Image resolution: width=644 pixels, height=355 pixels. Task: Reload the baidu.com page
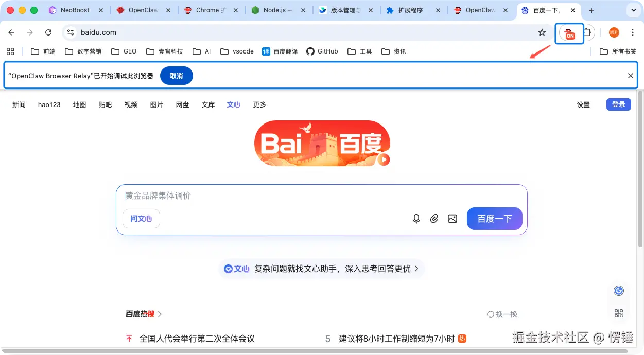[48, 32]
